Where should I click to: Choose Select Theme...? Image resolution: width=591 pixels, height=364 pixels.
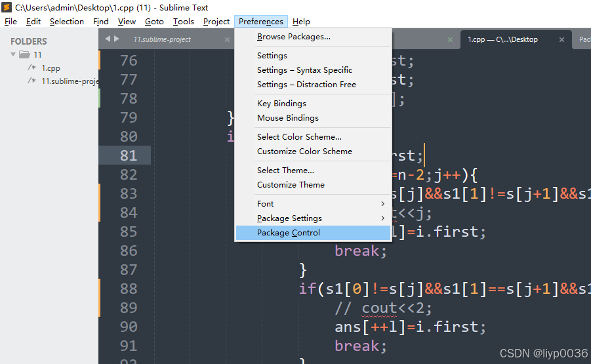[314, 171]
